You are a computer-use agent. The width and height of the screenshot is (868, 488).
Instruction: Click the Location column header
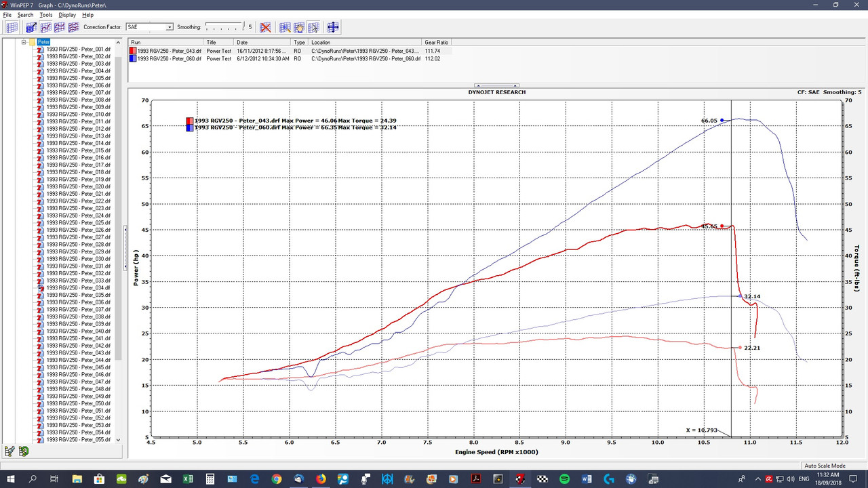[x=366, y=42]
